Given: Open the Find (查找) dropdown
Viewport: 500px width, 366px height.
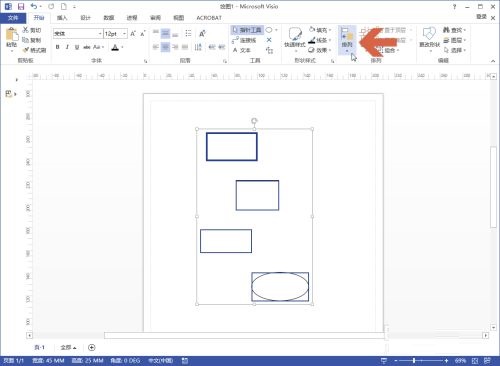Looking at the screenshot, I should point(454,30).
